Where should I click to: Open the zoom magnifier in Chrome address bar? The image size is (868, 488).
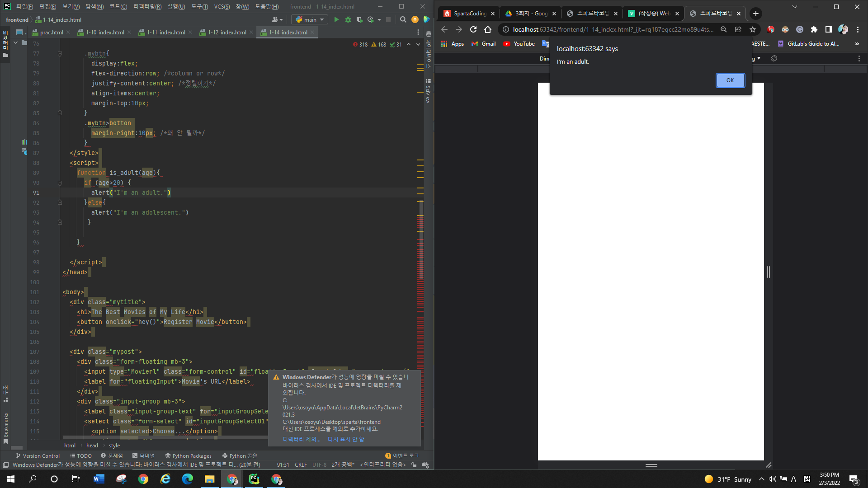724,29
